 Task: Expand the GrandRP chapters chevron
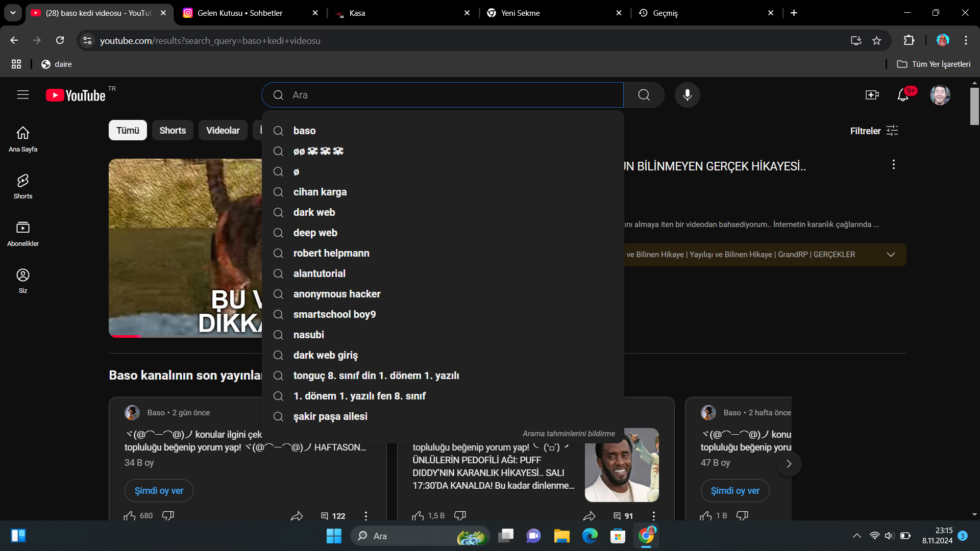891,255
